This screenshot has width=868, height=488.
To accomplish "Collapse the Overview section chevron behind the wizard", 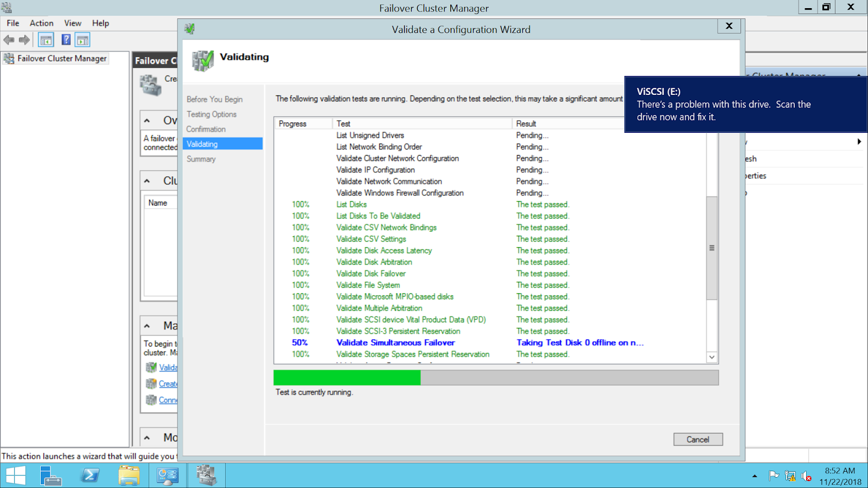I will 147,120.
